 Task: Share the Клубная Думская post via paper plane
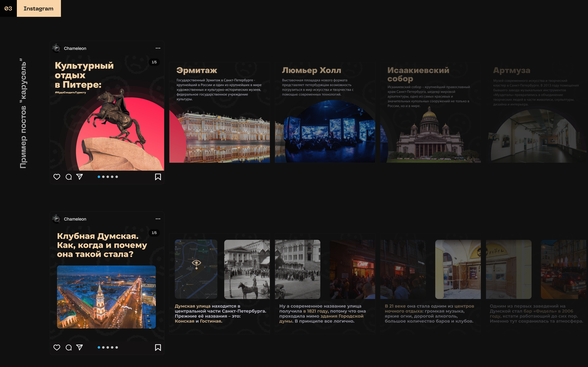[79, 347]
